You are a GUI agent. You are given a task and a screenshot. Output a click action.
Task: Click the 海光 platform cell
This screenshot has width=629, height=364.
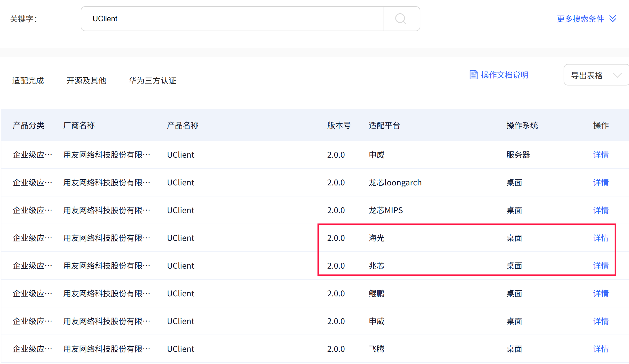376,238
